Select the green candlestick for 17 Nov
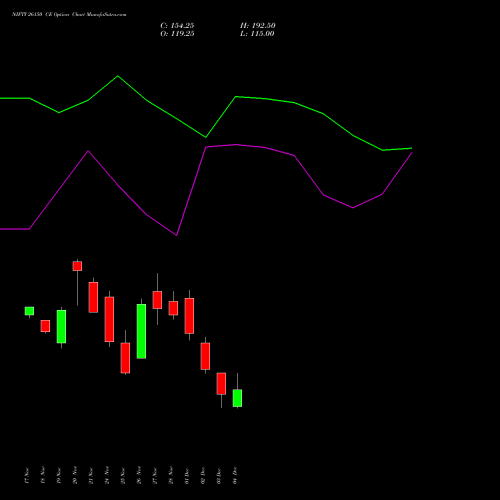 click(29, 311)
